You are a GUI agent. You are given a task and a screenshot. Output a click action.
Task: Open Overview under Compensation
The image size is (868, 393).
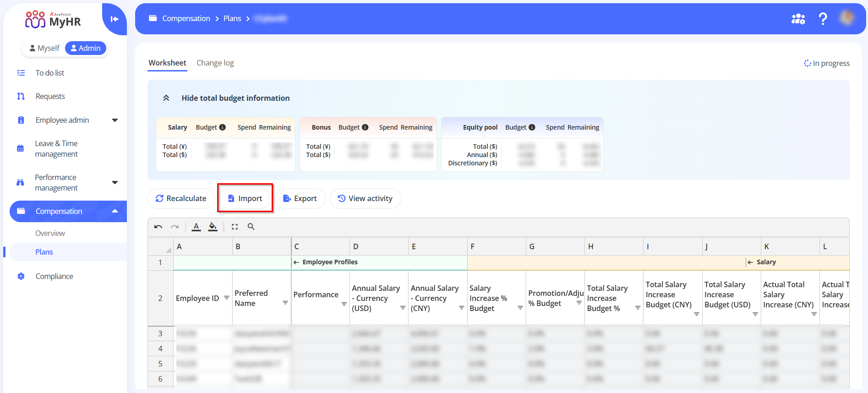[50, 233]
